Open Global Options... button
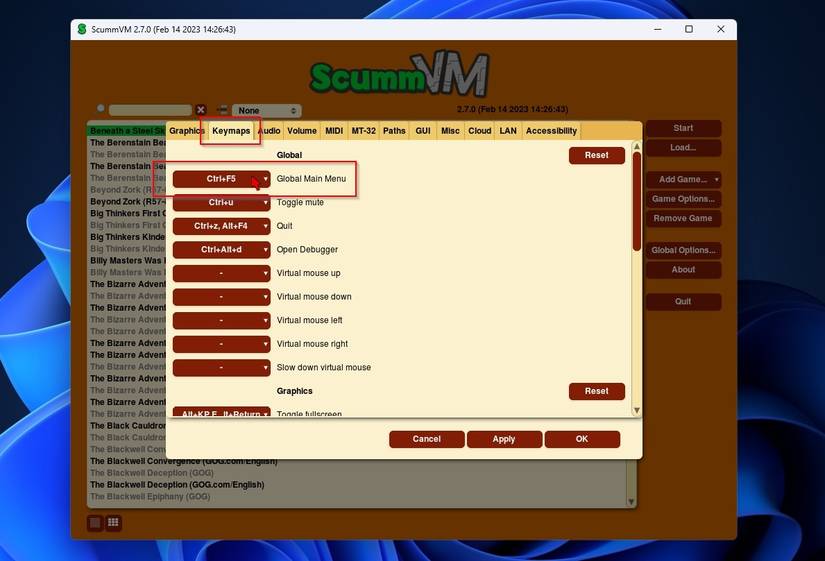Image resolution: width=825 pixels, height=561 pixels. pos(683,251)
